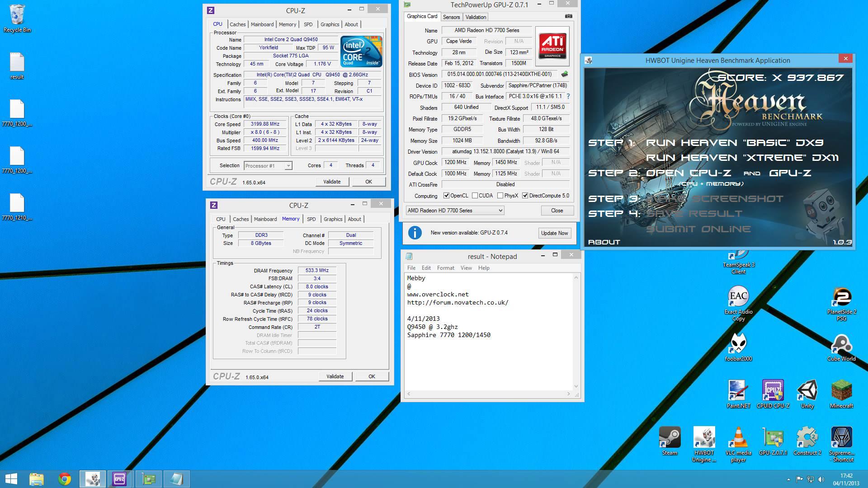
Task: Switch to GPU-Z taskbar button
Action: tap(148, 479)
